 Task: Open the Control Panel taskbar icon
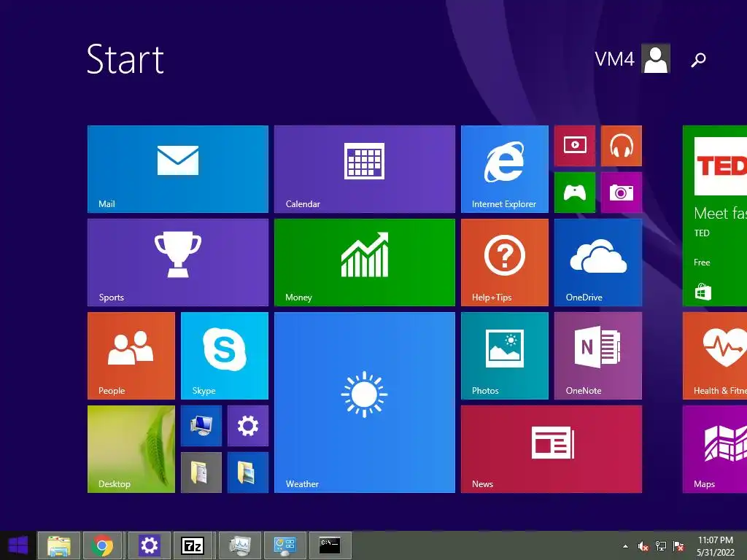285,545
